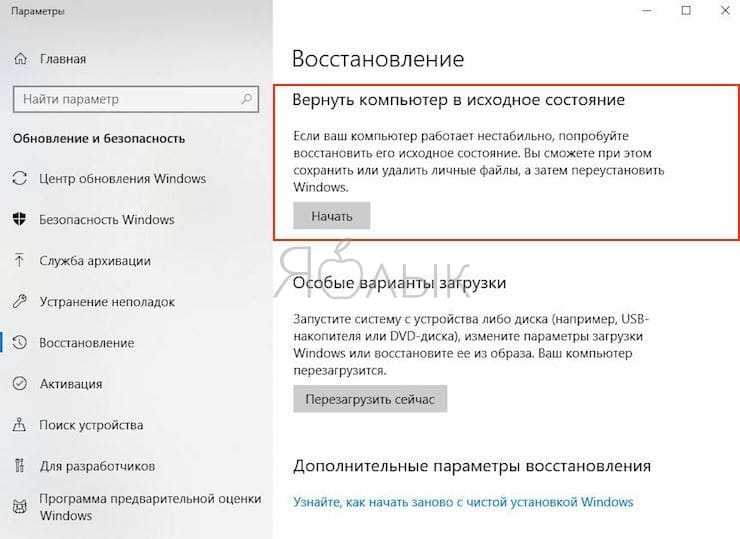Image resolution: width=740 pixels, height=539 pixels.
Task: Click the circular arrows Windows Update icon
Action: [20, 178]
